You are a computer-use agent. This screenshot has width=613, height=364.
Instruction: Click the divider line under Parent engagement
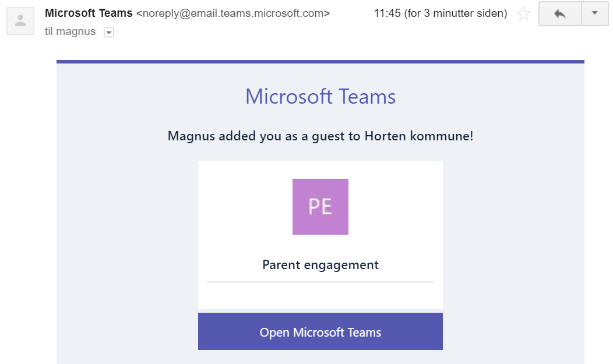320,282
